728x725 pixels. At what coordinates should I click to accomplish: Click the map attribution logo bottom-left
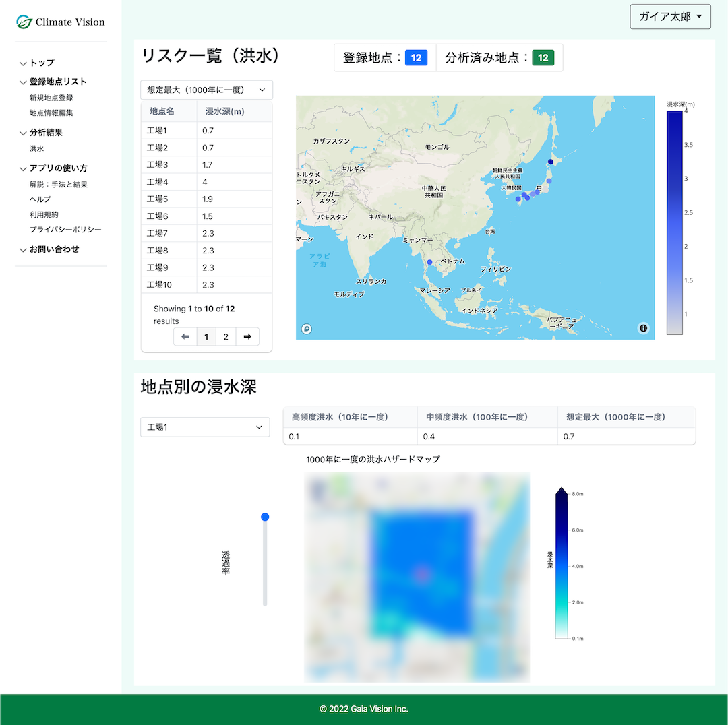pyautogui.click(x=307, y=329)
